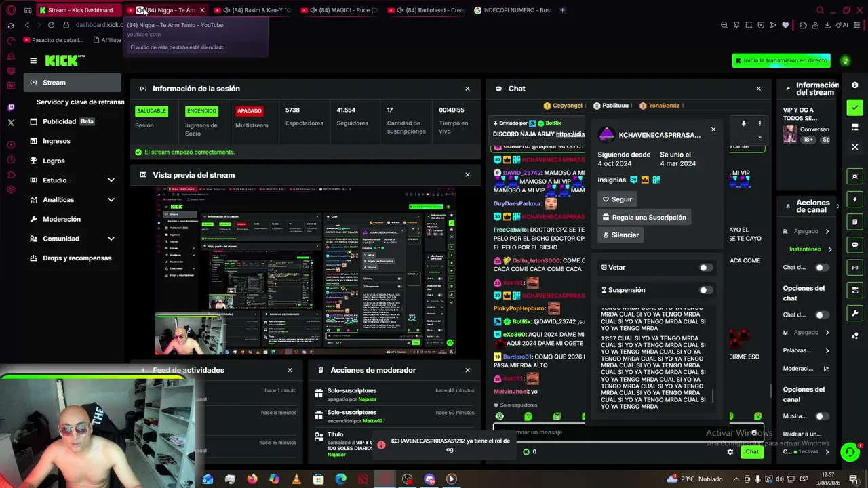The width and height of the screenshot is (868, 488).
Task: Click the emoji icon in message field
Action: [x=754, y=432]
